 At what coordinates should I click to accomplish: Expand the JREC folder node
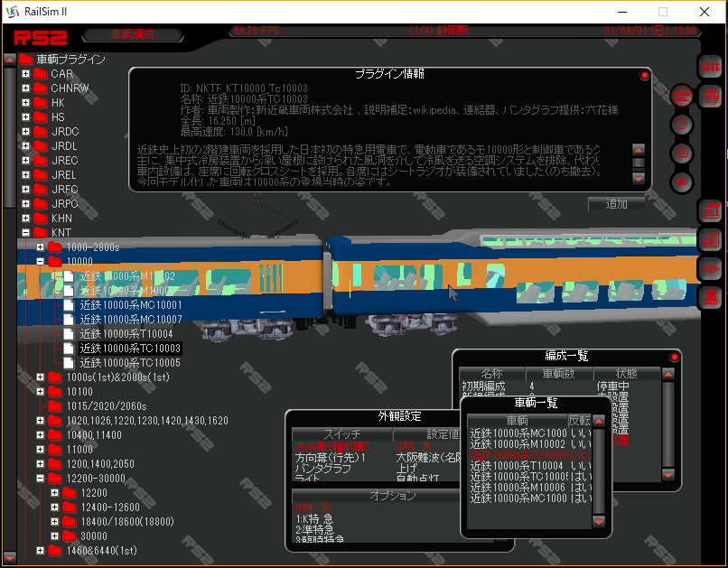click(x=26, y=160)
